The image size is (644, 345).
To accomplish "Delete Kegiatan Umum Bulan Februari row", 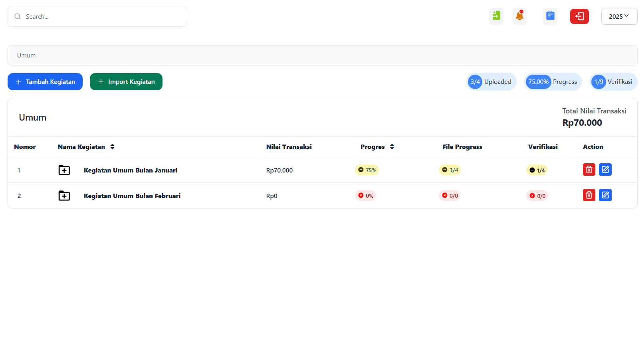I will coord(589,195).
